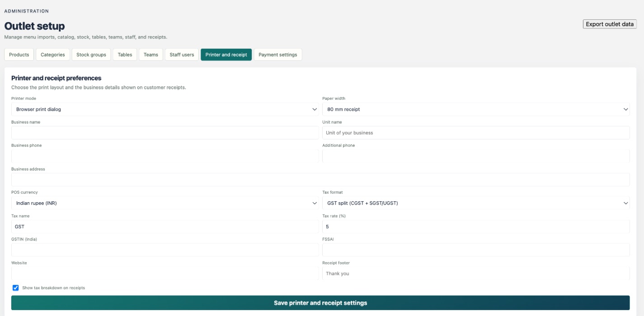This screenshot has height=316, width=644.
Task: Go to the Tables tab
Action: click(x=125, y=55)
